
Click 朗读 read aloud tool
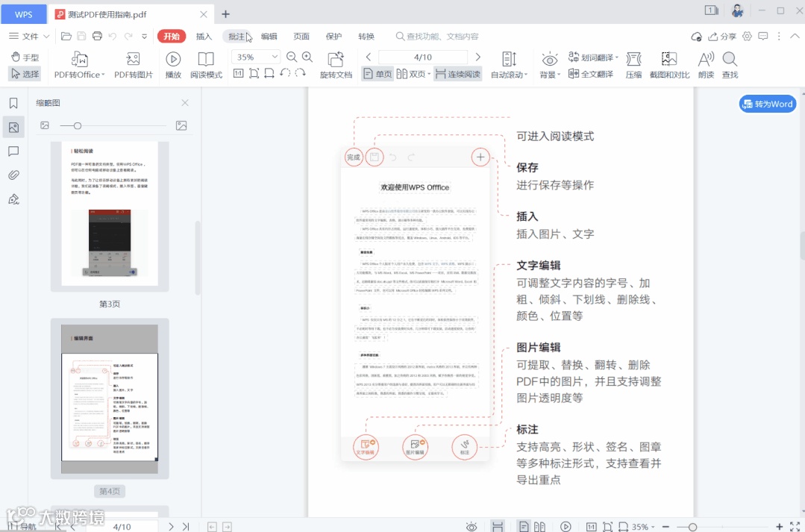(706, 65)
